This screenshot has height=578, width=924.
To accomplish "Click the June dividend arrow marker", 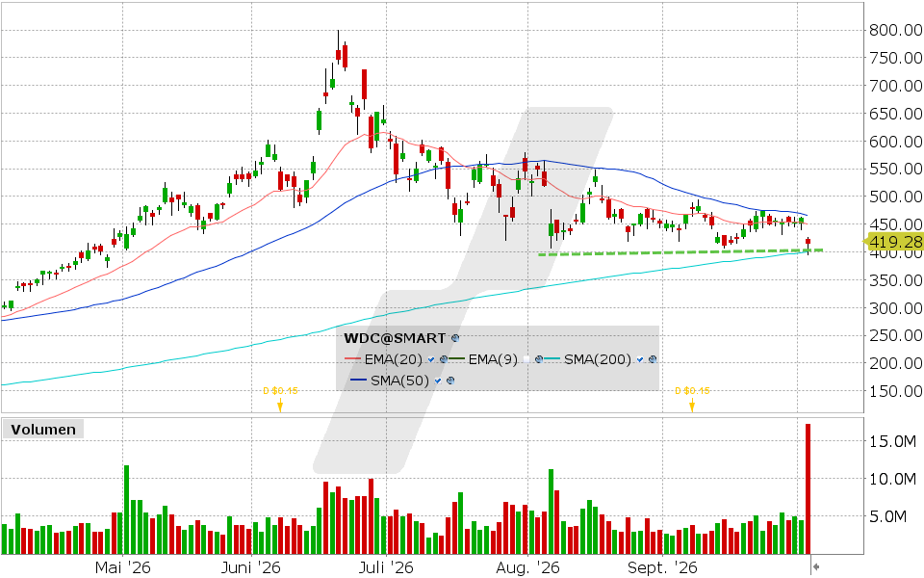I will click(280, 406).
